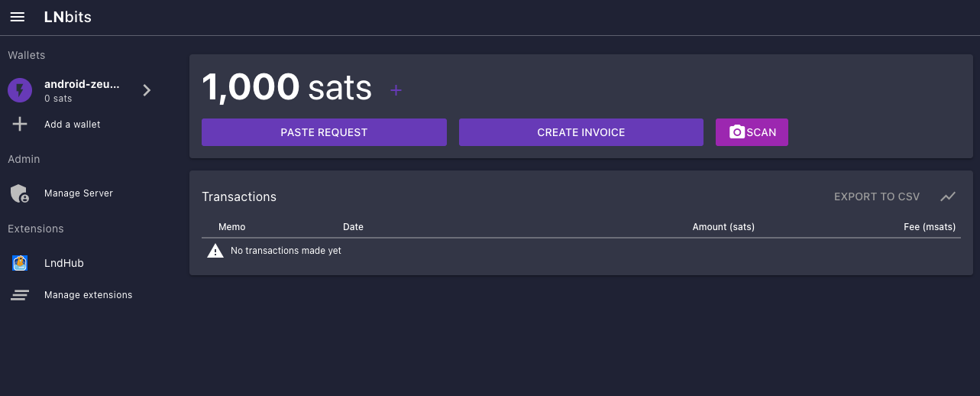Open the LndHub extension text entry
The image size is (980, 396).
pyautogui.click(x=64, y=263)
